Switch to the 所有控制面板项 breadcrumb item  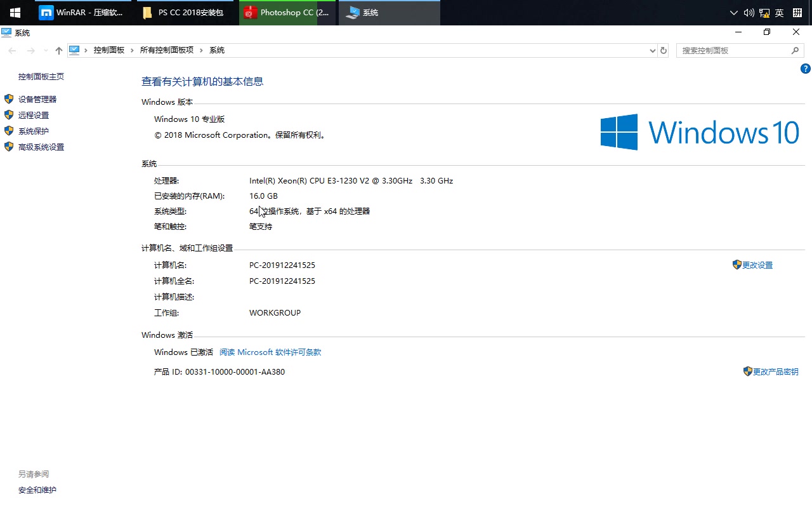coord(166,50)
